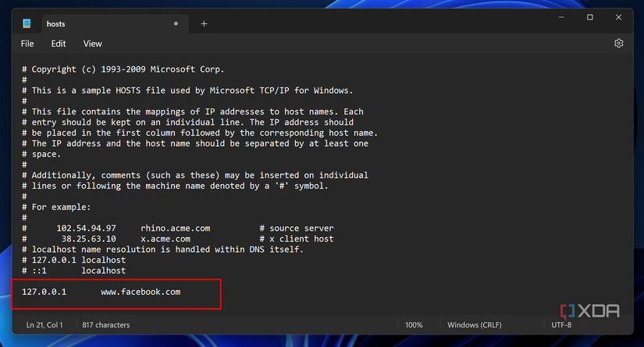Screen dimensions: 644x347
Task: Click rhino.acme.com example hostname
Action: 176,228
